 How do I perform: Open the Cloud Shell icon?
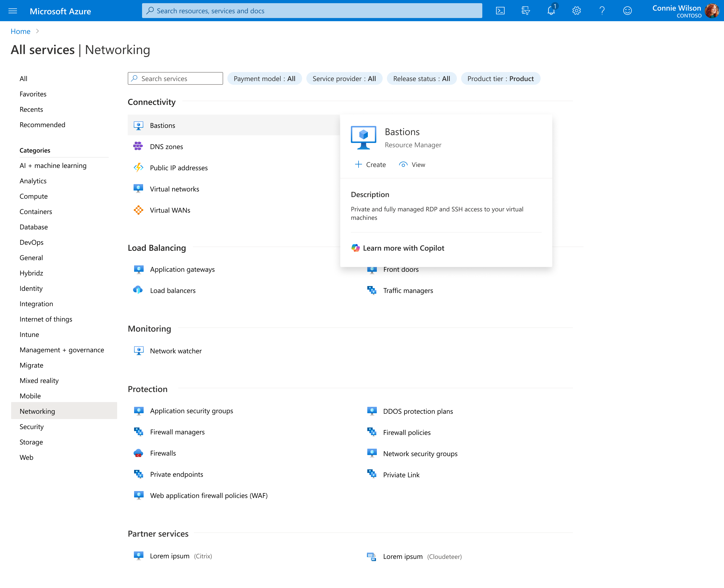click(500, 11)
